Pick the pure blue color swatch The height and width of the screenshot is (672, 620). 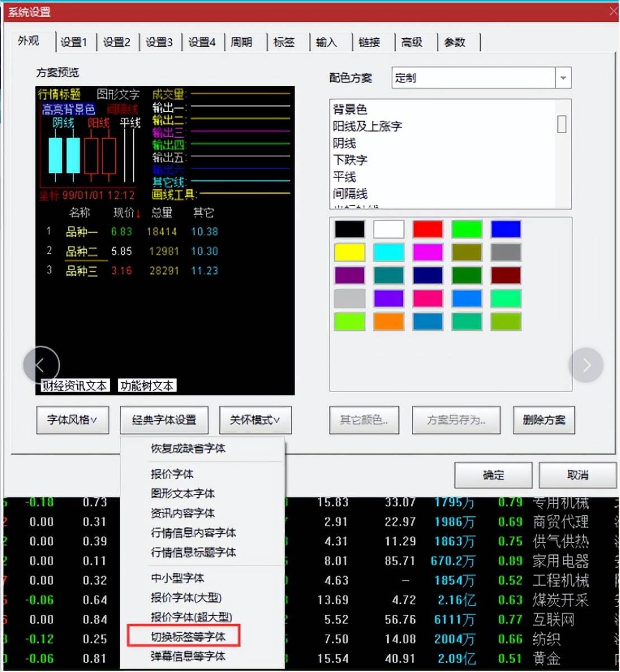(506, 229)
